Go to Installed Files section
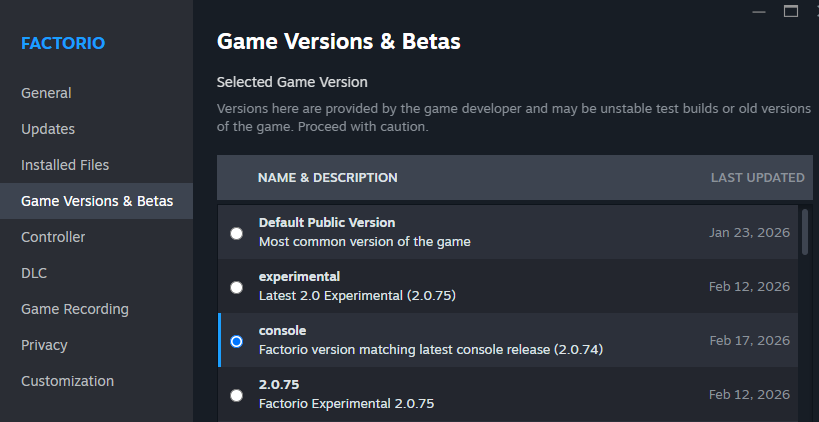The height and width of the screenshot is (422, 819). (x=65, y=165)
